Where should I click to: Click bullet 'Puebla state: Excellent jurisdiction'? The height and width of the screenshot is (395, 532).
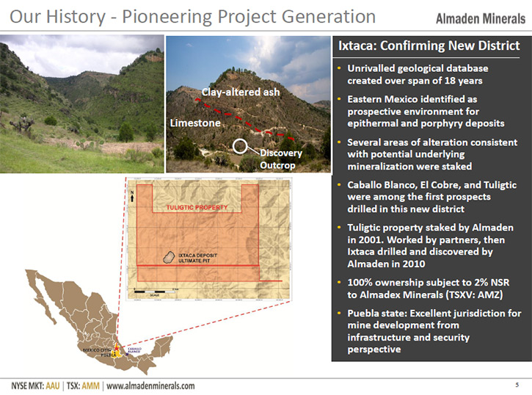(x=434, y=331)
